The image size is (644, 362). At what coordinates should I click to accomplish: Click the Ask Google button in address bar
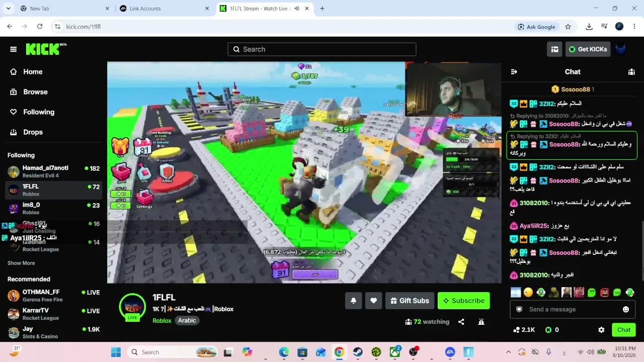[536, 27]
